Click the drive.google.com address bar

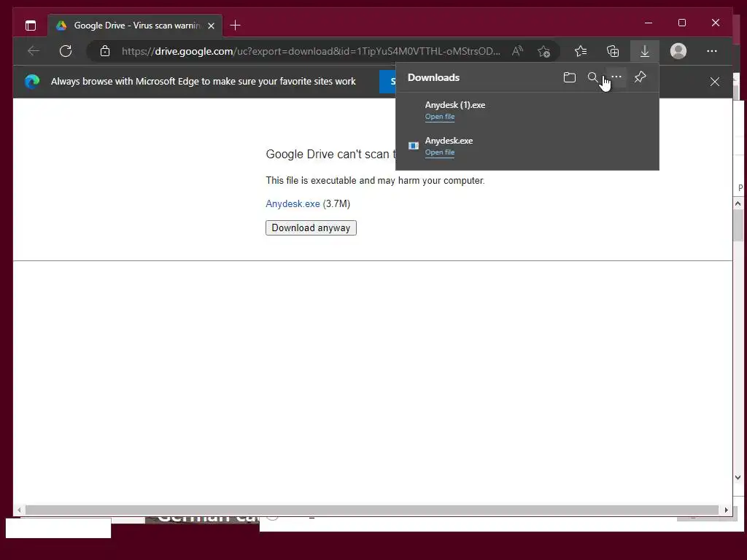click(311, 51)
